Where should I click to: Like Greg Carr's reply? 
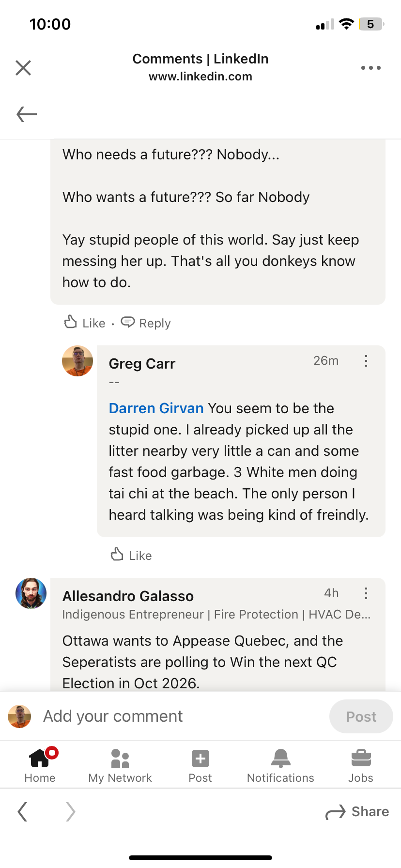[132, 555]
